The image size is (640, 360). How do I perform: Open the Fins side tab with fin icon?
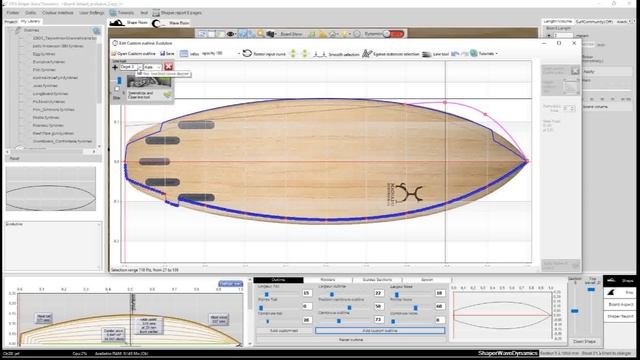pyautogui.click(x=620, y=293)
